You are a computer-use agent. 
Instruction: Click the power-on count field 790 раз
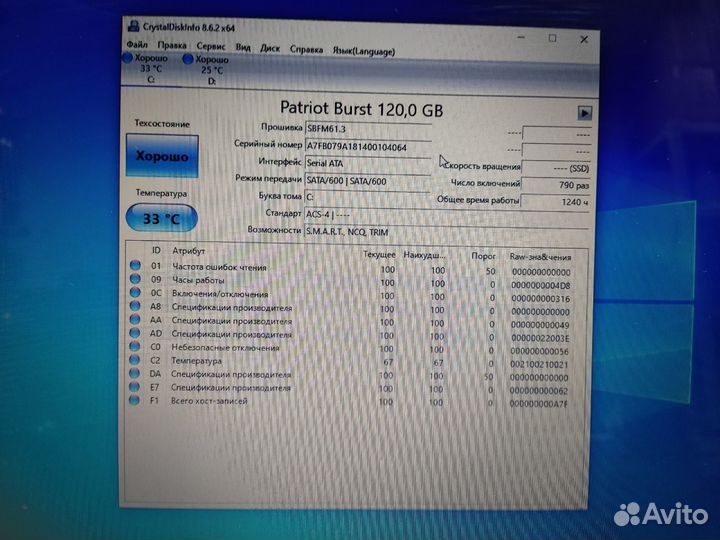click(x=556, y=185)
